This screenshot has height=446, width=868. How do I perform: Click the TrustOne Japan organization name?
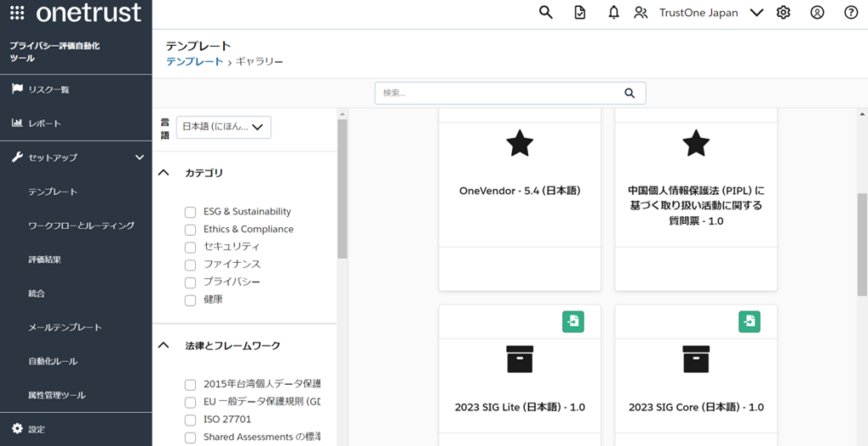698,13
